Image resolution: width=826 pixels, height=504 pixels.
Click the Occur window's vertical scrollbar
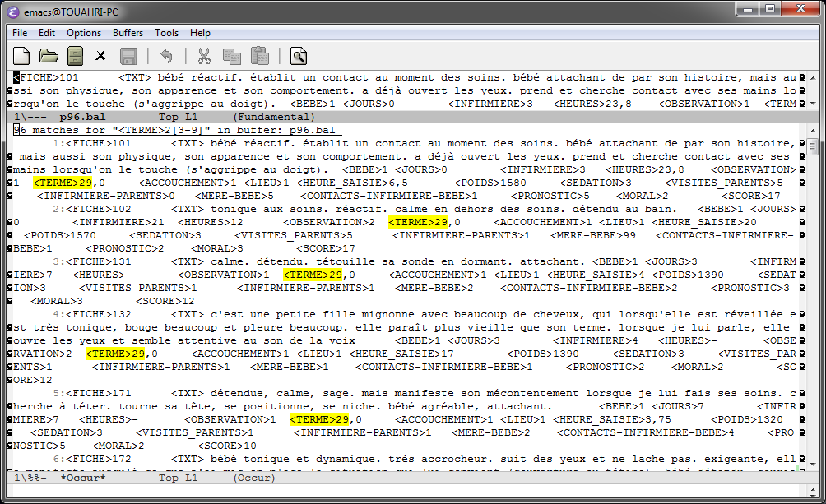[x=812, y=304]
